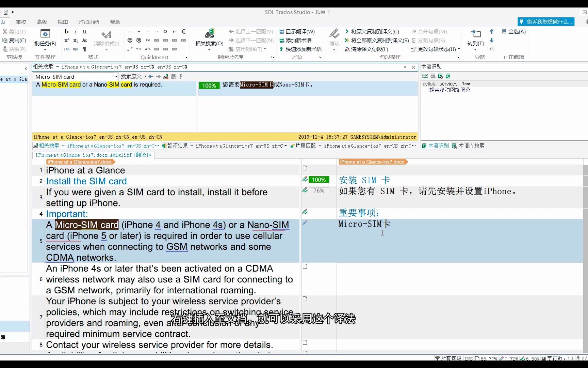Click Show Translations (显示翻译)
588x368 pixels.
297,31
